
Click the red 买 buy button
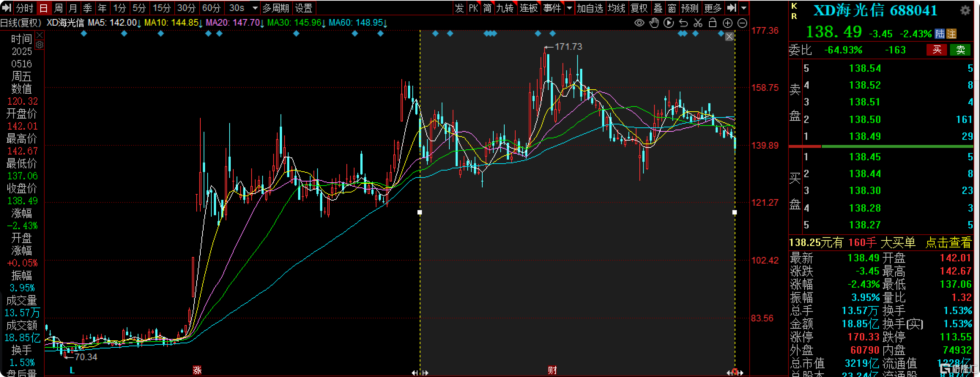tap(937, 50)
